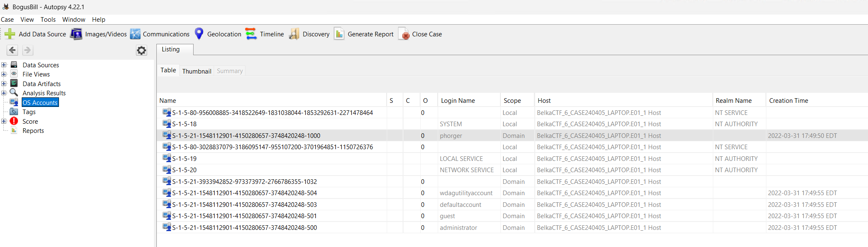Viewport: 868px width, 247px height.
Task: Select Tags in the tree
Action: (29, 112)
